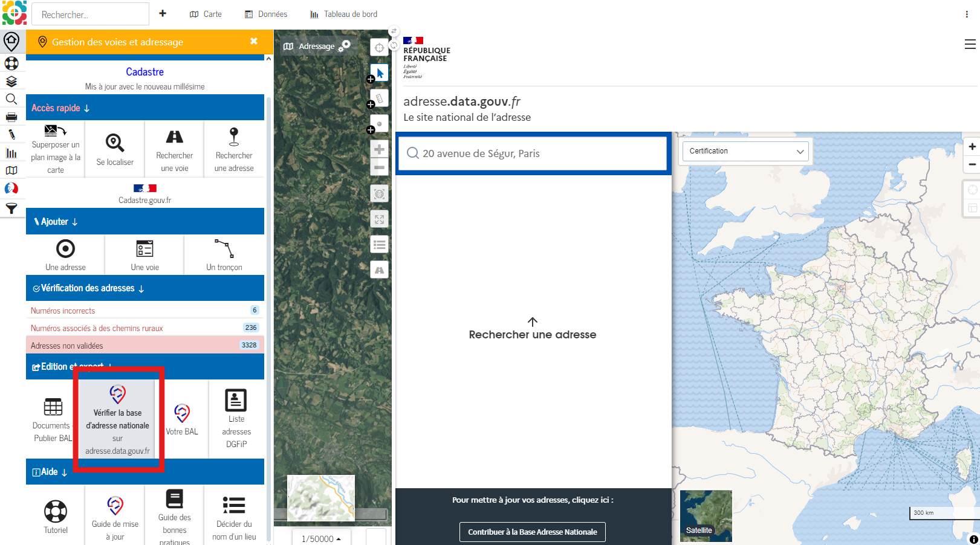Click the Se localiser tool
Image resolution: width=980 pixels, height=545 pixels.
click(115, 149)
